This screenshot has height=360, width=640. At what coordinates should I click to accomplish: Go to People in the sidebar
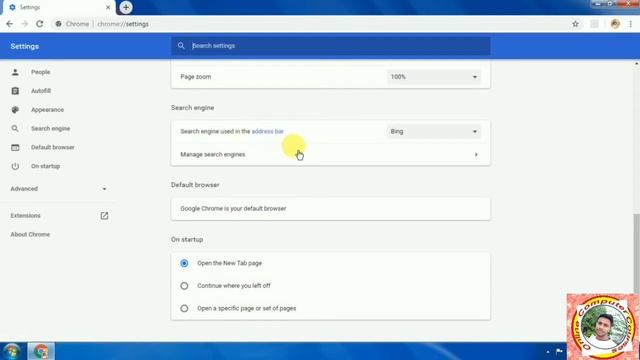tap(40, 72)
